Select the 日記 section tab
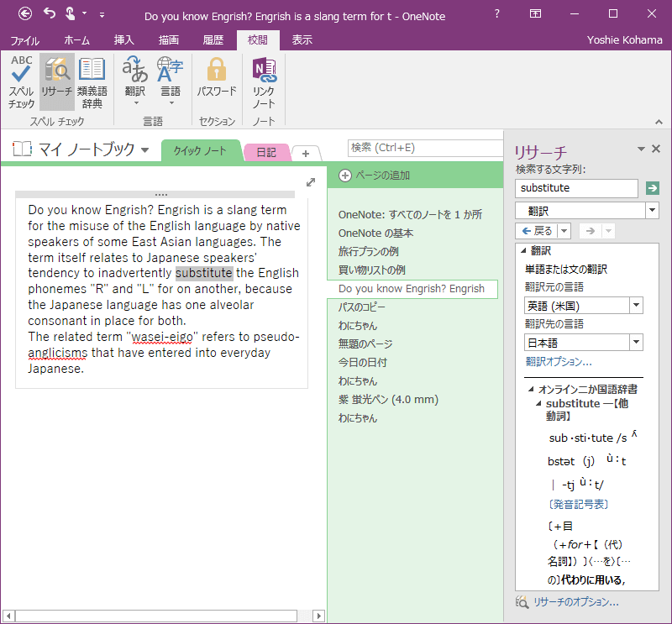This screenshot has height=624, width=672. (266, 152)
